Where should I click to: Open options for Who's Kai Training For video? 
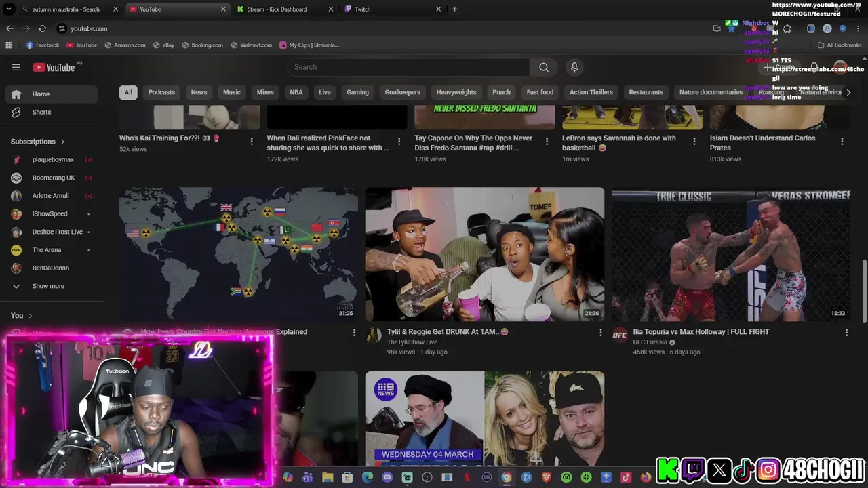(252, 142)
